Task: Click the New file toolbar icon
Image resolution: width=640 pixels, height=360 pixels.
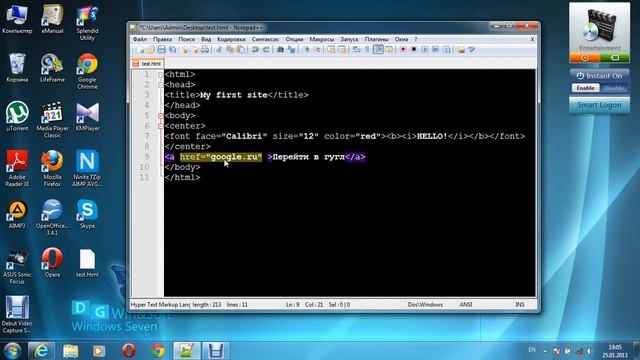Action: click(141, 50)
